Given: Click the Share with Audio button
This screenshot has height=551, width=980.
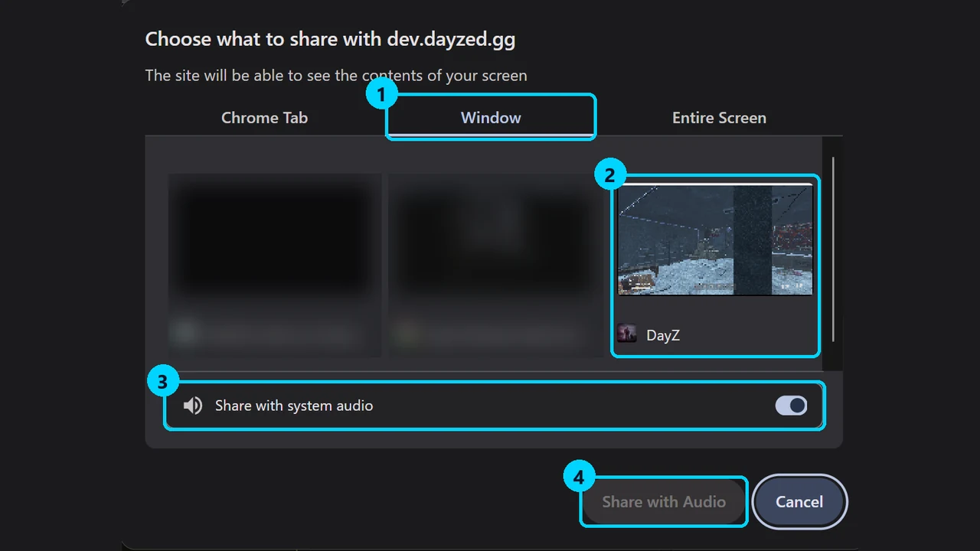Looking at the screenshot, I should coord(664,502).
